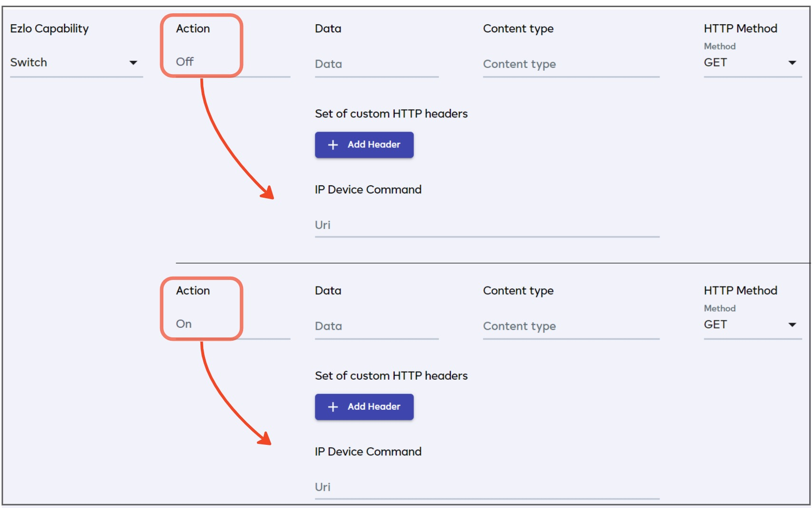The image size is (812, 508).
Task: Click the Data field for On action
Action: pyautogui.click(x=376, y=326)
